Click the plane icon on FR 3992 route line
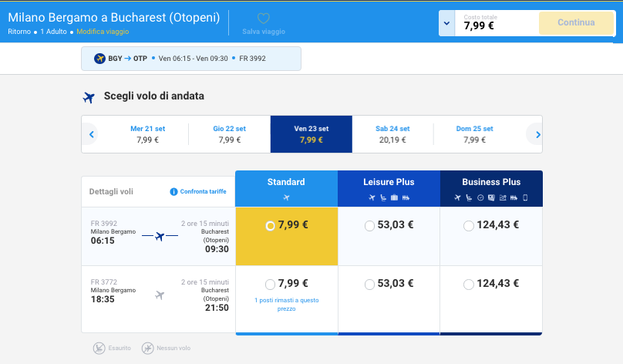The width and height of the screenshot is (623, 364). (160, 236)
